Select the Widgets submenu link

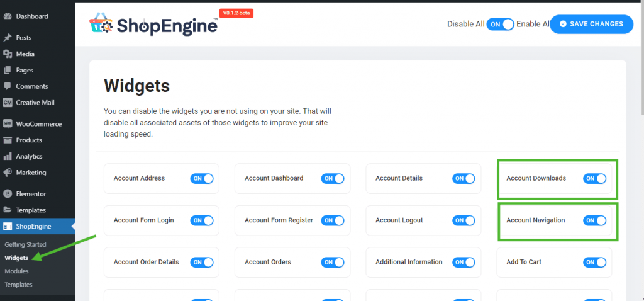coord(16,258)
